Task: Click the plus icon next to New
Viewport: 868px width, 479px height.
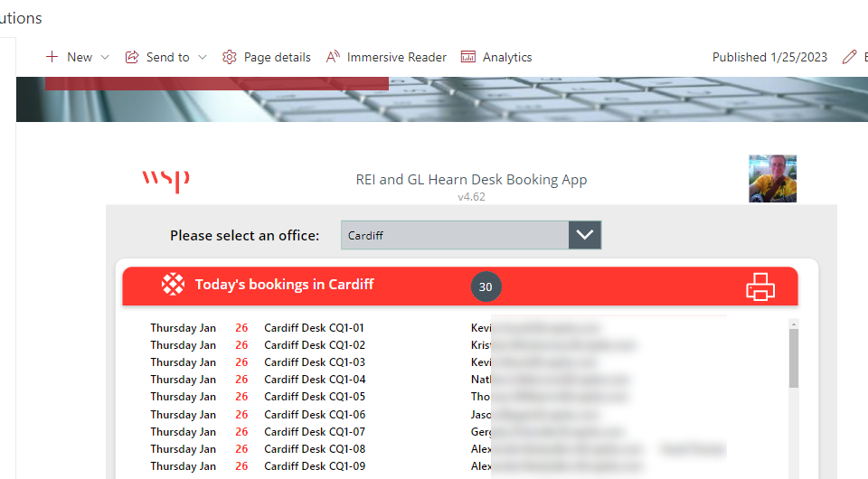Action: 52,57
